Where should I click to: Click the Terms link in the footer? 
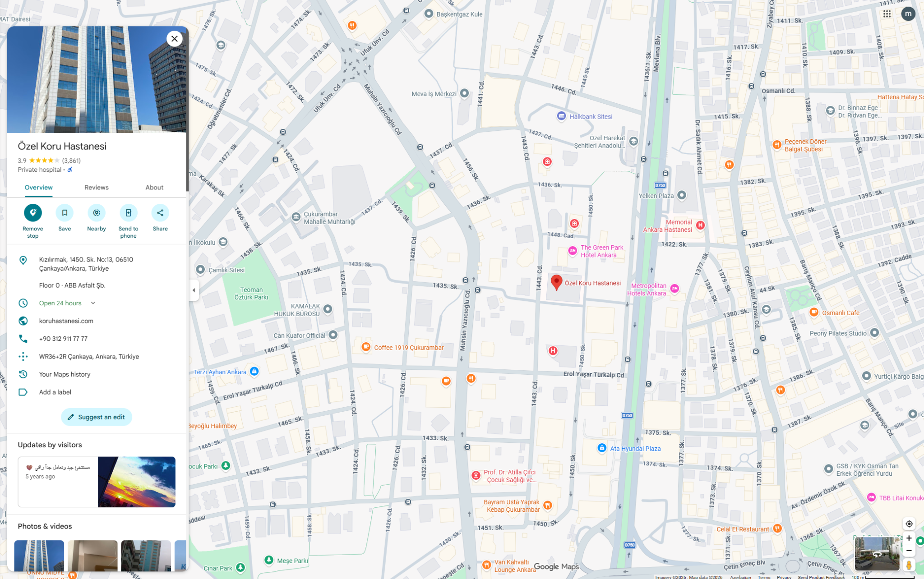pyautogui.click(x=763, y=577)
